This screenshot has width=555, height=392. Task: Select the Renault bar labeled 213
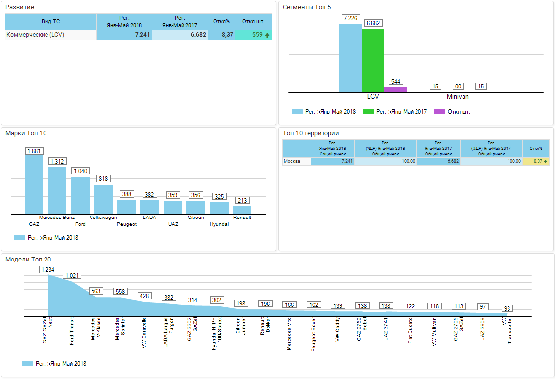pyautogui.click(x=242, y=210)
